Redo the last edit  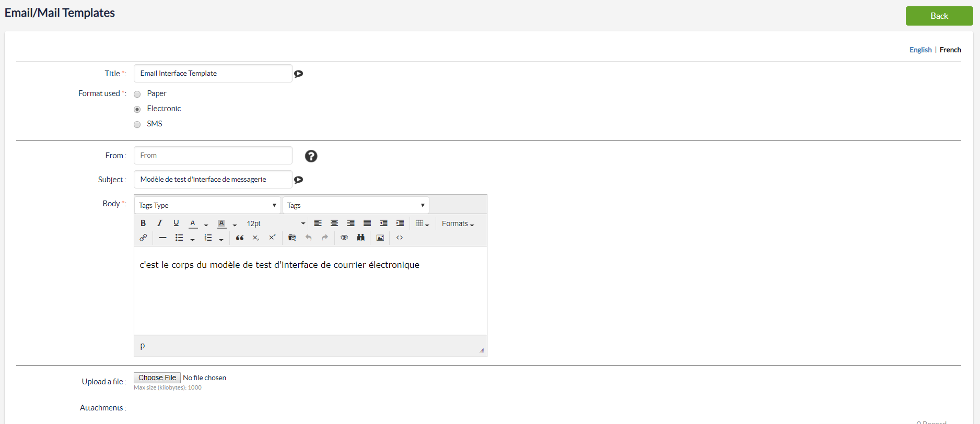pos(325,238)
